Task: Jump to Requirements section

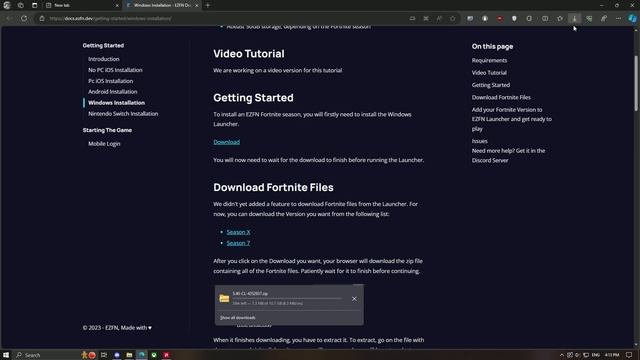Action: click(x=489, y=60)
